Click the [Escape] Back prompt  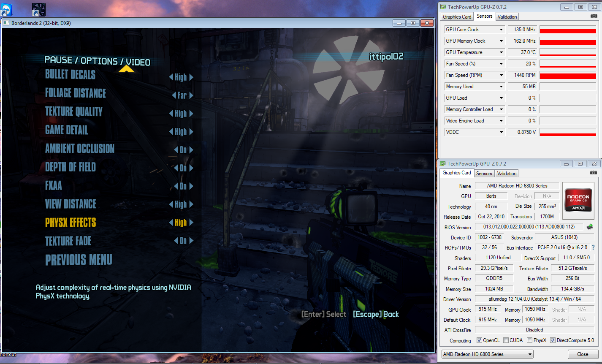point(376,314)
